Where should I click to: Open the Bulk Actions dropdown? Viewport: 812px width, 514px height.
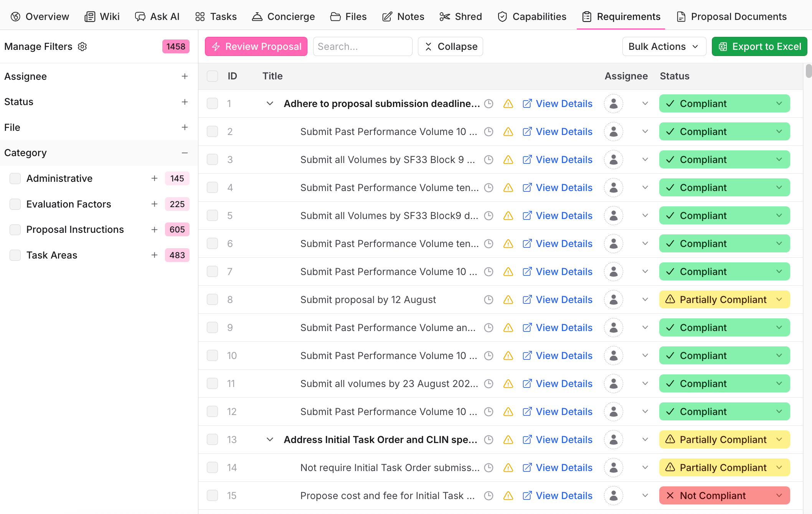(664, 46)
